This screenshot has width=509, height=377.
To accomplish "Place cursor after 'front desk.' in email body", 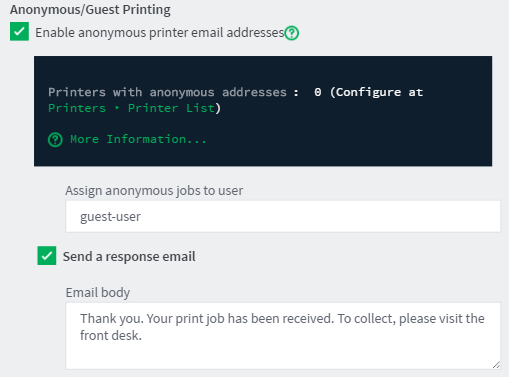I will [x=143, y=336].
